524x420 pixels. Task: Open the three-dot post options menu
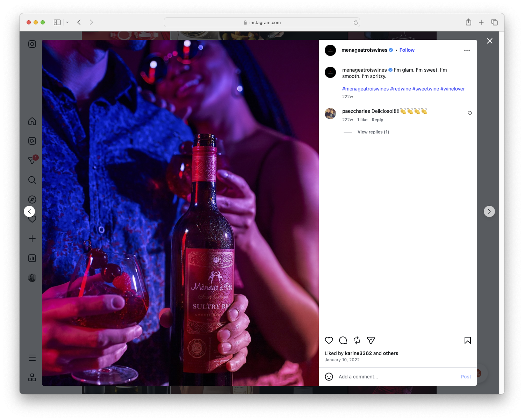click(x=467, y=50)
